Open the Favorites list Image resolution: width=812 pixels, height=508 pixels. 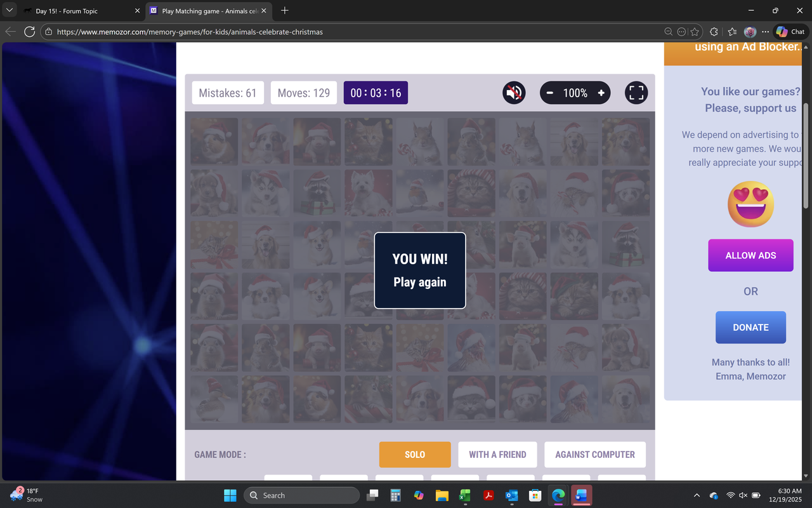pyautogui.click(x=732, y=32)
